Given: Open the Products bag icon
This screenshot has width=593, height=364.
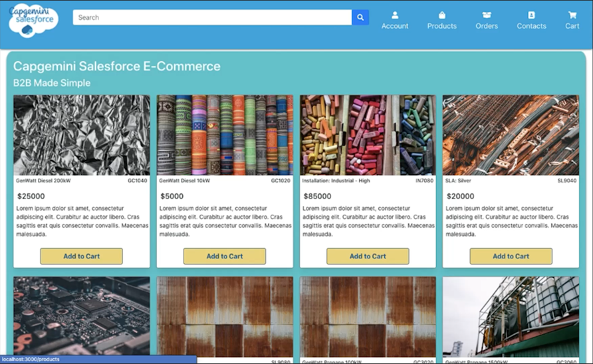Looking at the screenshot, I should (x=441, y=15).
